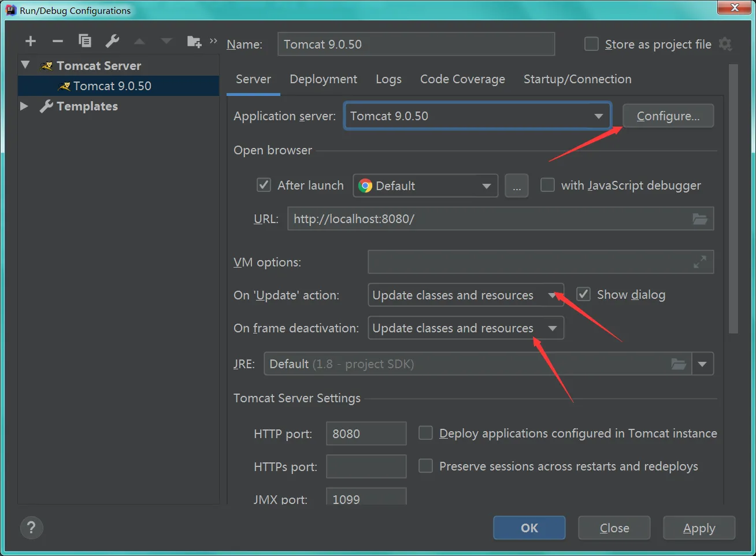Viewport: 756px width, 556px height.
Task: Open On frame deactivation dropdown
Action: (x=466, y=328)
